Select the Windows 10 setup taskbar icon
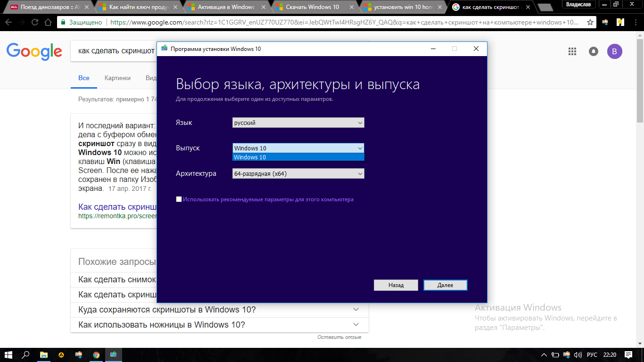 pyautogui.click(x=114, y=355)
